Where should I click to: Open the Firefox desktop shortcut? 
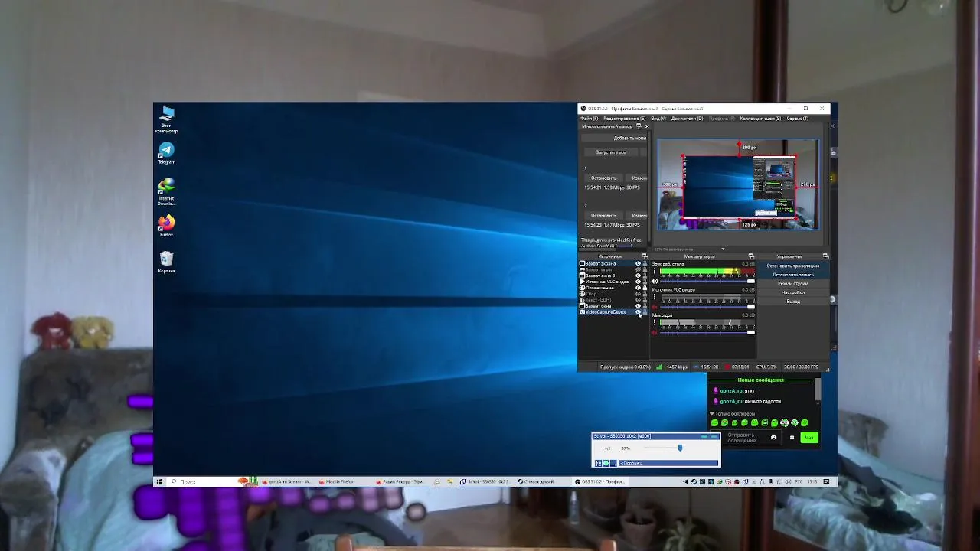coord(166,225)
